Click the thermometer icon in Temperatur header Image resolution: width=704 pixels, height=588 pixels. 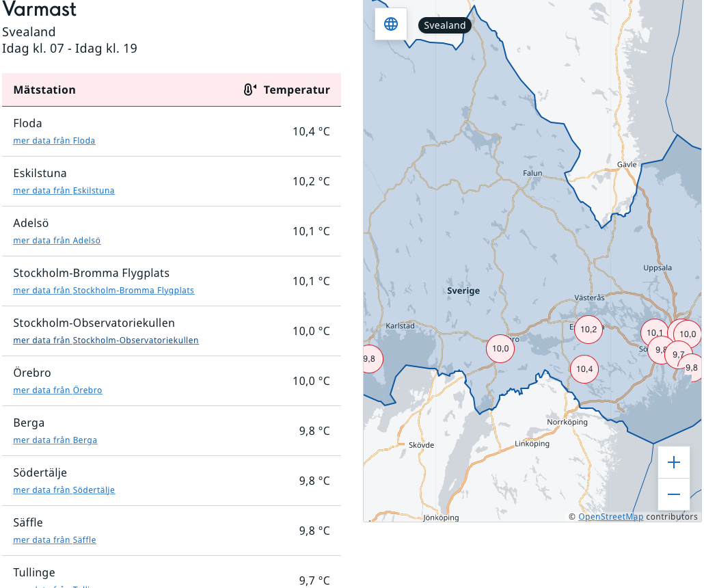click(x=249, y=90)
